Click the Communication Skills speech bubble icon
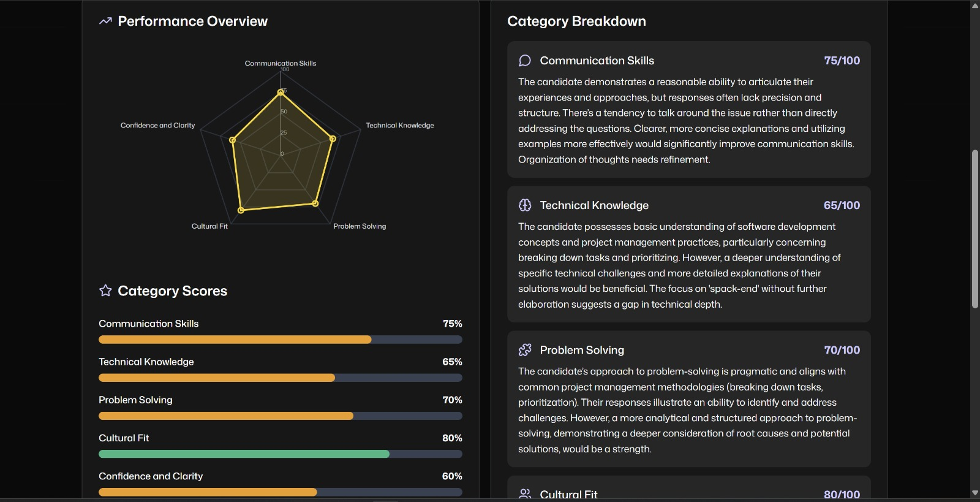This screenshot has width=980, height=502. tap(525, 61)
